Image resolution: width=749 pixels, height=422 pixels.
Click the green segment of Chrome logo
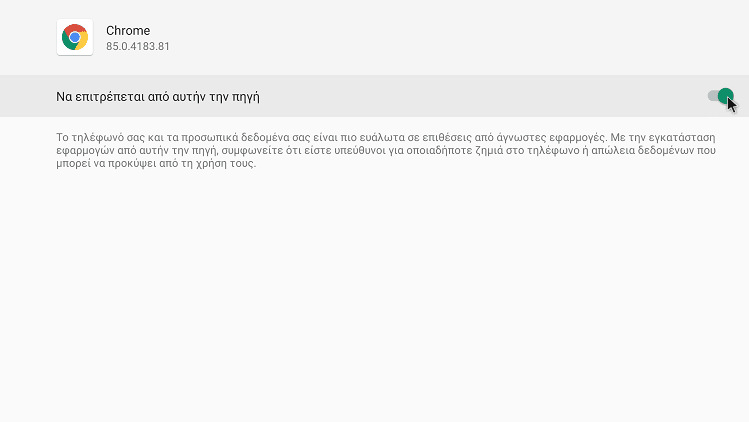(67, 42)
